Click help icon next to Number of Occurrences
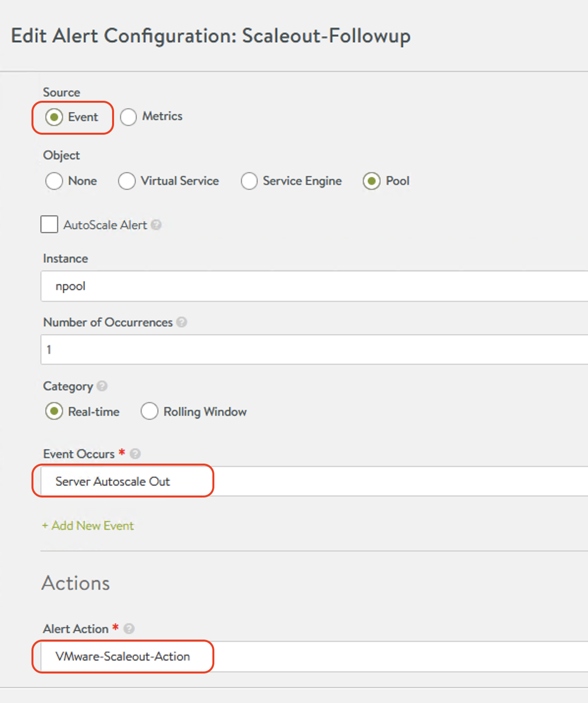 coord(182,322)
